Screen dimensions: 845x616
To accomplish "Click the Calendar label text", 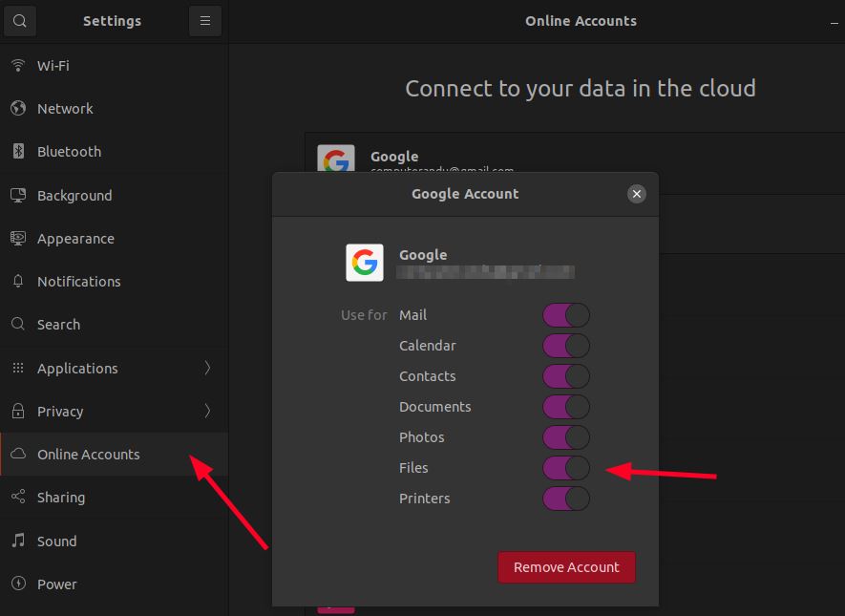I will pyautogui.click(x=428, y=346).
